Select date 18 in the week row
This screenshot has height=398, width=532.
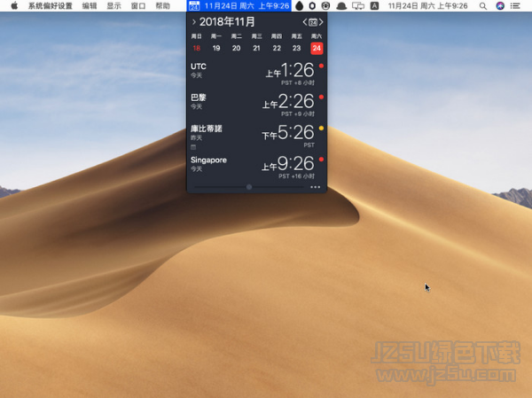(197, 48)
